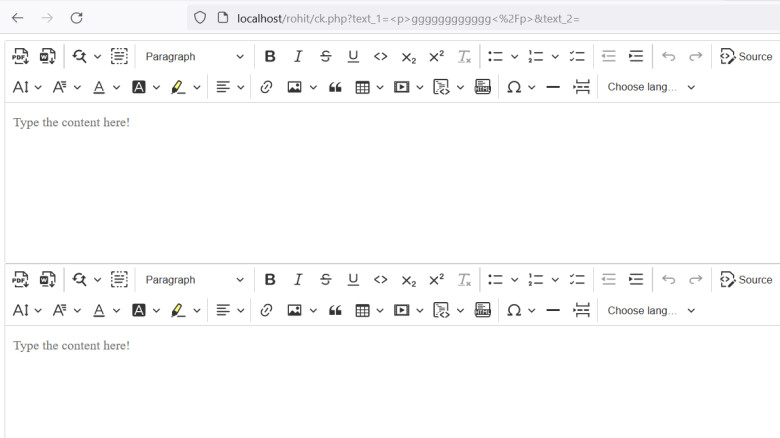Undo in the bottom editor toolbar
This screenshot has height=438, width=780.
click(x=668, y=280)
